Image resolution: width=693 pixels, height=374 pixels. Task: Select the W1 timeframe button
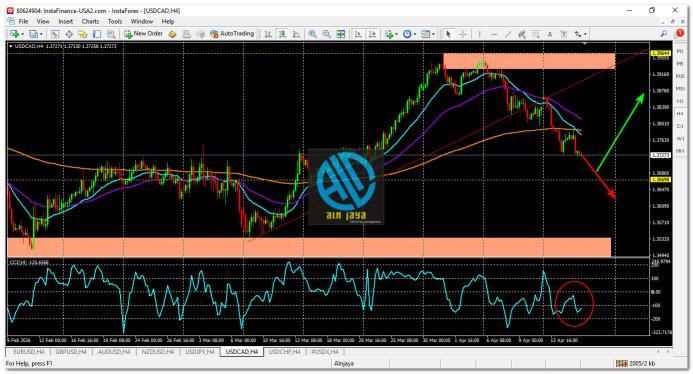680,139
